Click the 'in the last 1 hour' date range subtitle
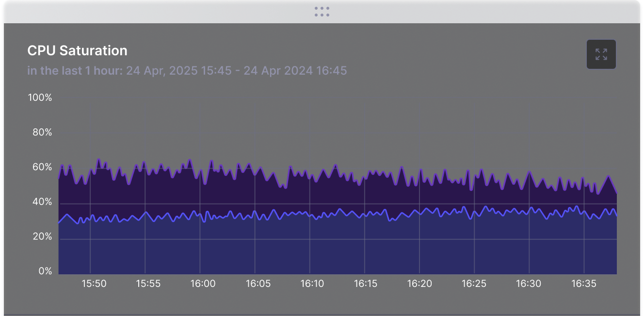 pos(187,71)
